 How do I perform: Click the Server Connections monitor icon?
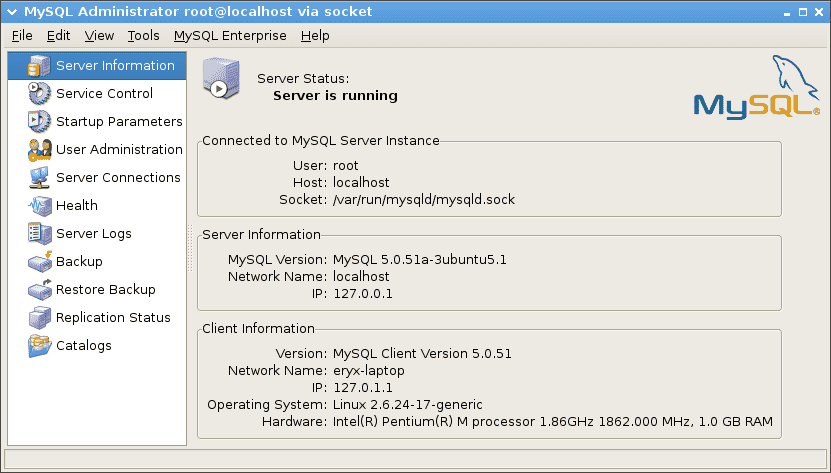[39, 178]
